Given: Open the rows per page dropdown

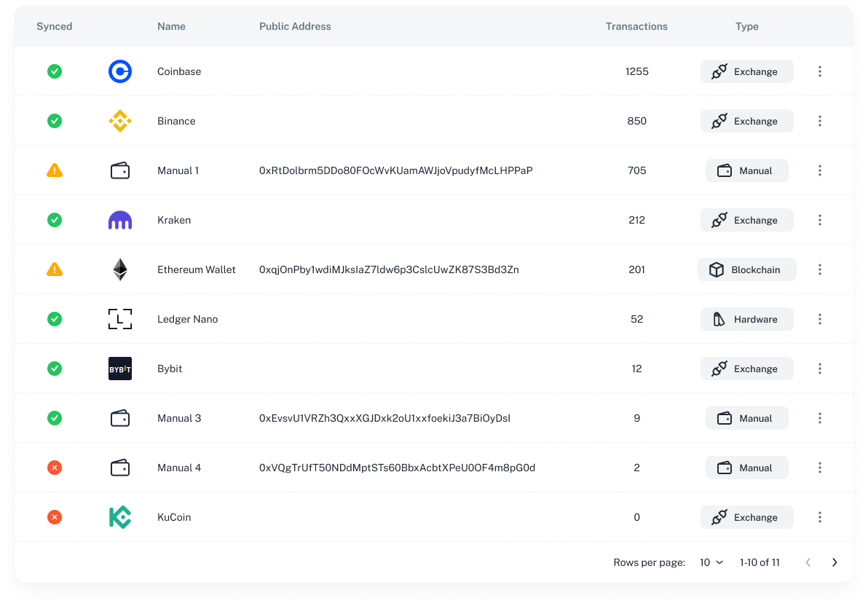Looking at the screenshot, I should [711, 562].
